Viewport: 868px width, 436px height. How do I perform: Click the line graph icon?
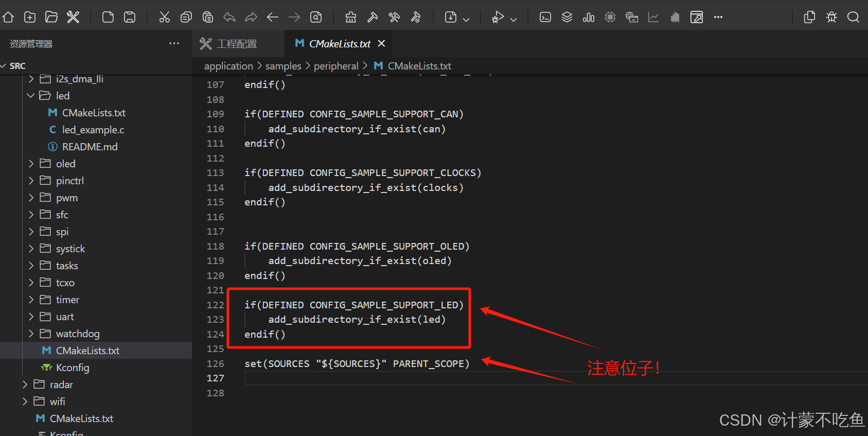point(653,18)
